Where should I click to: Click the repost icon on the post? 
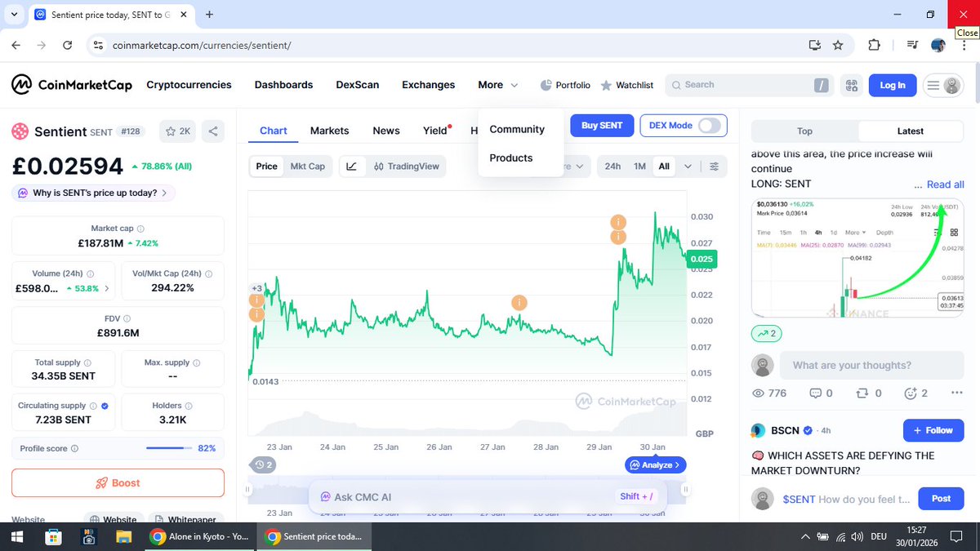(x=861, y=393)
